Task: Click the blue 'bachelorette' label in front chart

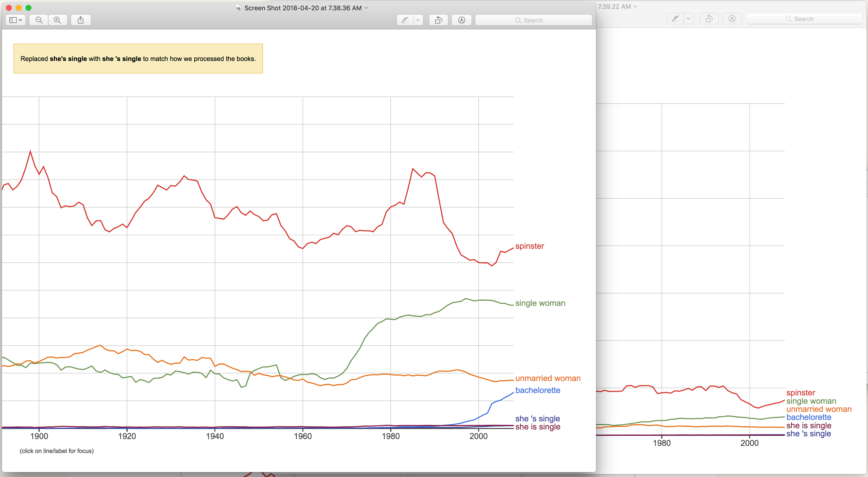Action: pyautogui.click(x=538, y=390)
